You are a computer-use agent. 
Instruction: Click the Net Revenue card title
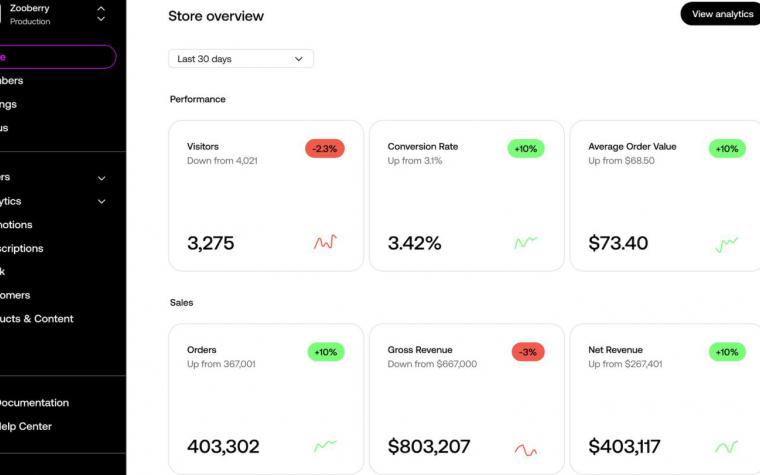point(616,350)
